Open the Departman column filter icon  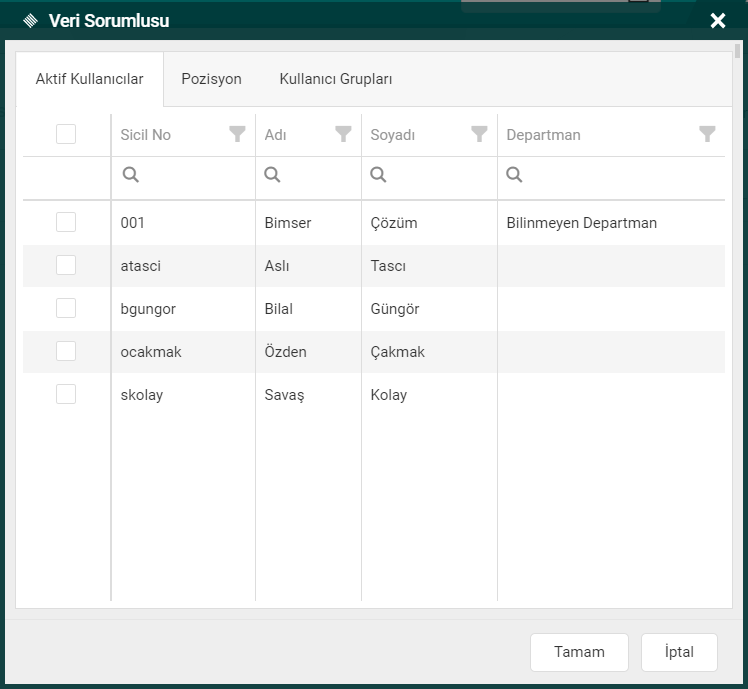click(x=707, y=134)
